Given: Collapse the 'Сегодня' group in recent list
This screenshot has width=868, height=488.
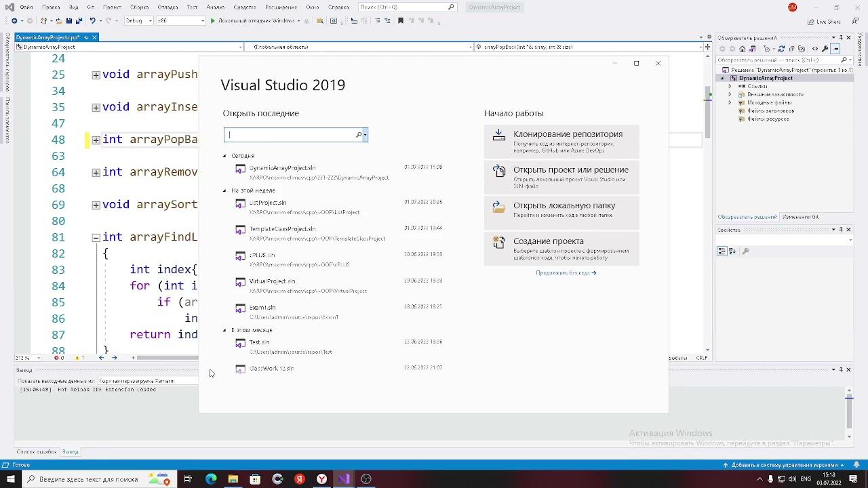Looking at the screenshot, I should tap(224, 156).
